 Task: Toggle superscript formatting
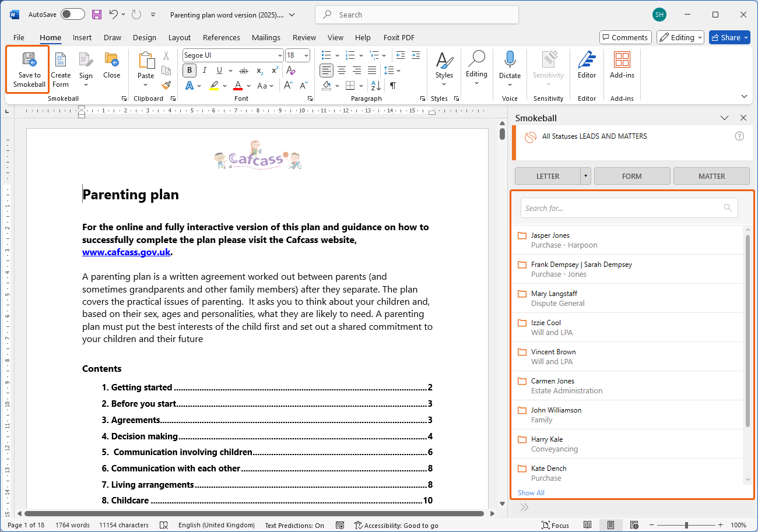(x=275, y=71)
